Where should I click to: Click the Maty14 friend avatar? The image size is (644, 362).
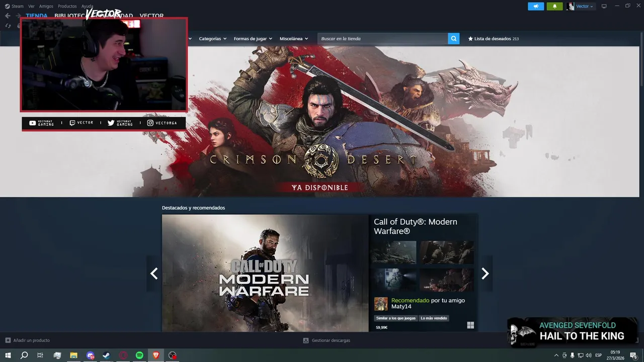click(381, 304)
